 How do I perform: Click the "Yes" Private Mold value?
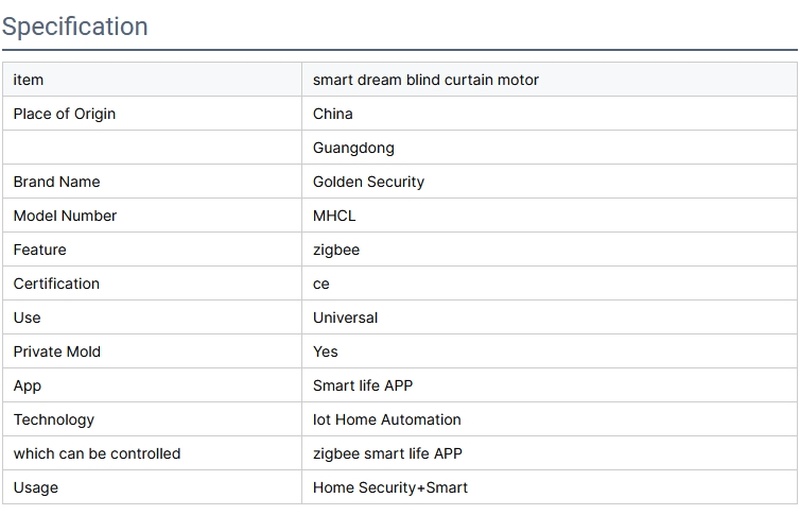[325, 352]
